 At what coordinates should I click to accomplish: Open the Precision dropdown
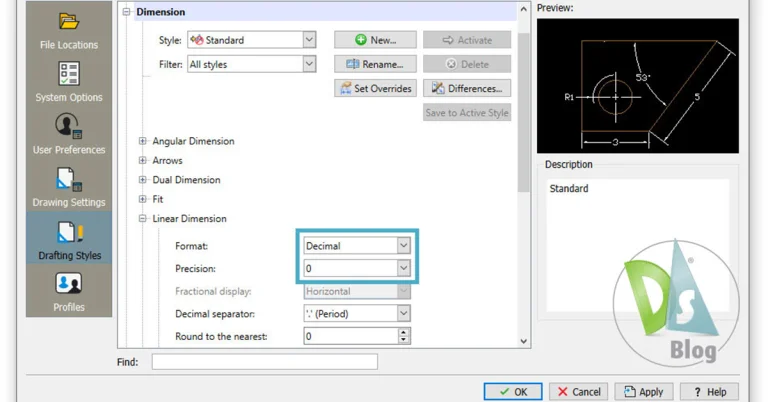click(x=403, y=268)
